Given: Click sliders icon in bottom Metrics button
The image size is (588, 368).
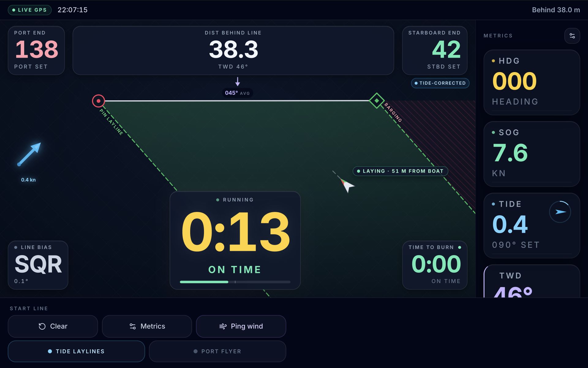Looking at the screenshot, I should (133, 326).
